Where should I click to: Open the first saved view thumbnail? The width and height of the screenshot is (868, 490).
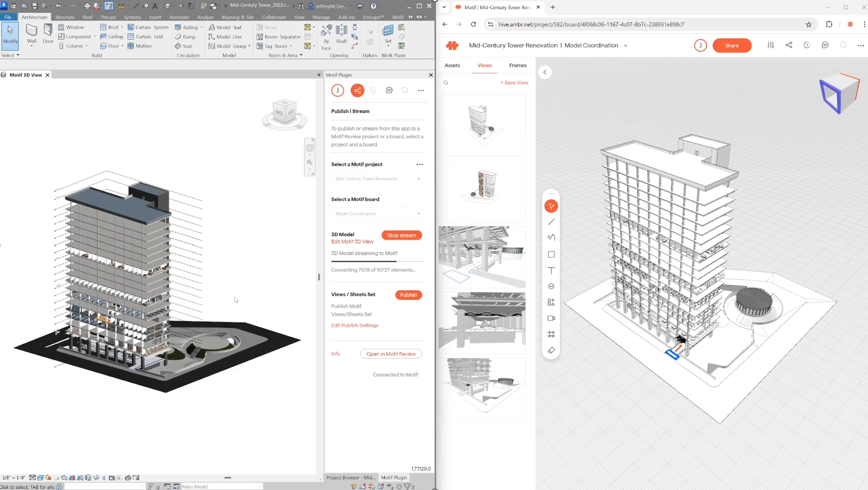tap(482, 125)
